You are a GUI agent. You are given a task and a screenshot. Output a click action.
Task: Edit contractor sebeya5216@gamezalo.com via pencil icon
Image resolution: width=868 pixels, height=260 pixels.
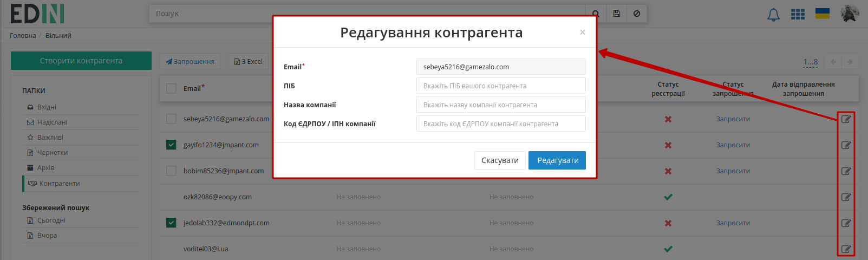pos(846,119)
